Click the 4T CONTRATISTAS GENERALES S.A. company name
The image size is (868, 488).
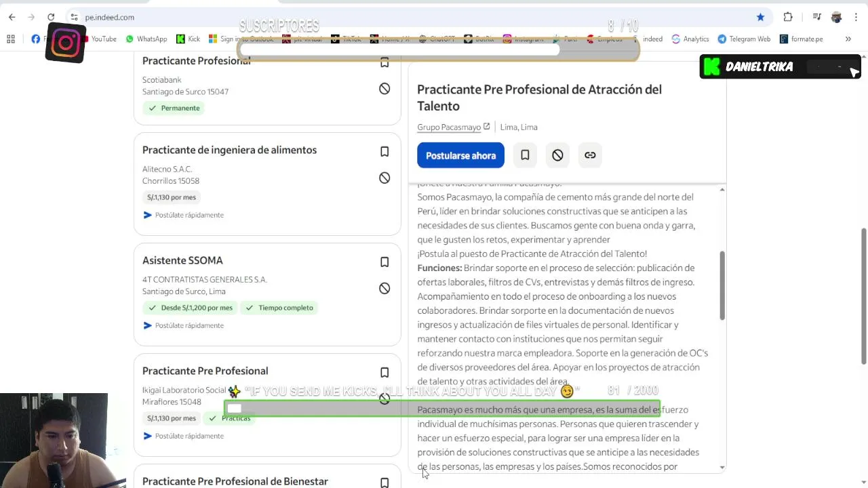[x=205, y=279]
